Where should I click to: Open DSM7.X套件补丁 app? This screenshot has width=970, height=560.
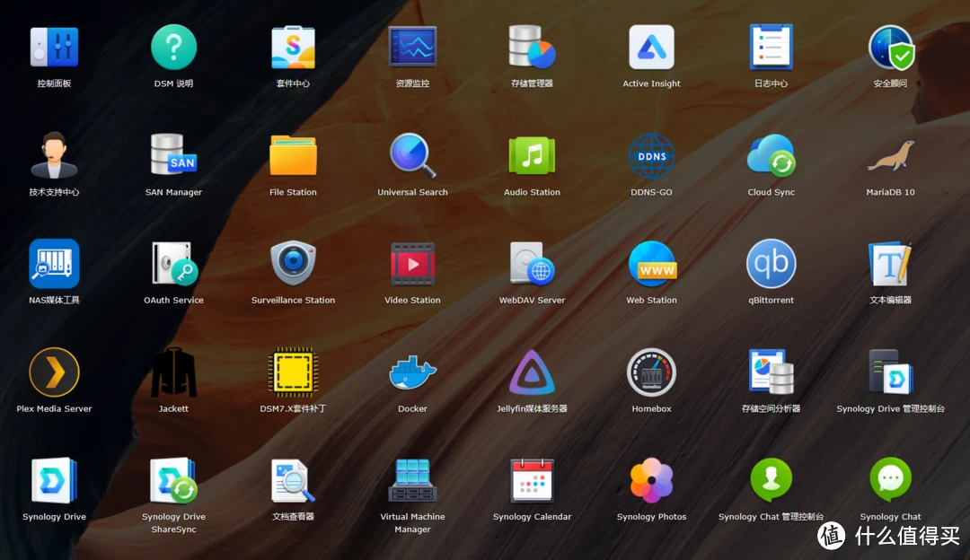point(293,372)
